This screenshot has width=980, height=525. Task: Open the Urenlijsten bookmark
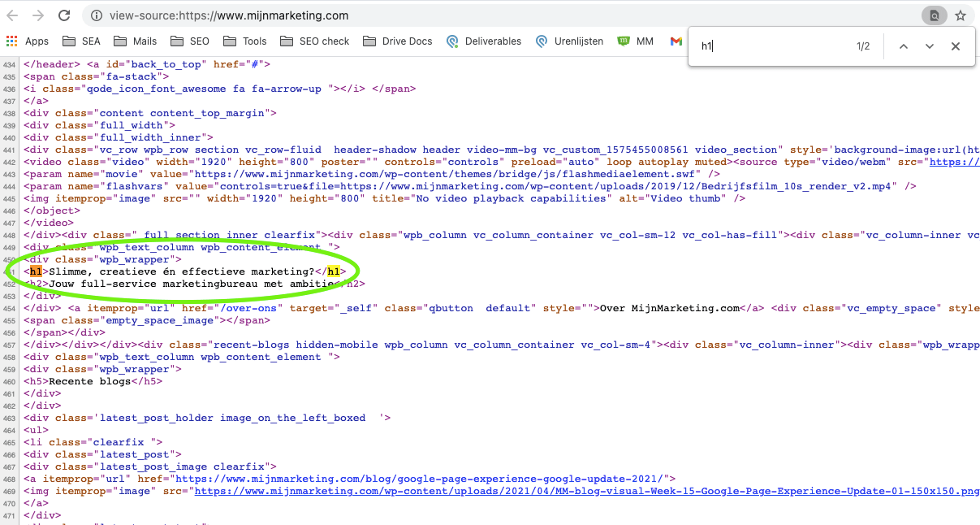pos(570,41)
